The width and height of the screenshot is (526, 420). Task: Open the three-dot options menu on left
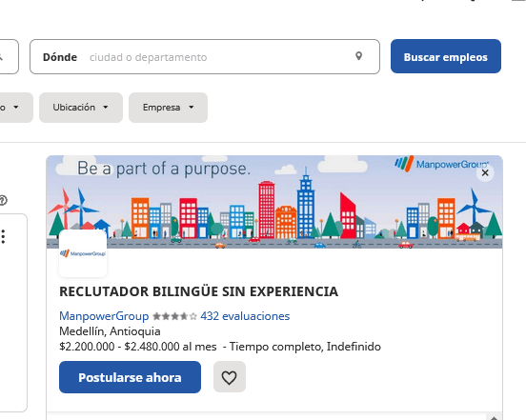(x=4, y=236)
